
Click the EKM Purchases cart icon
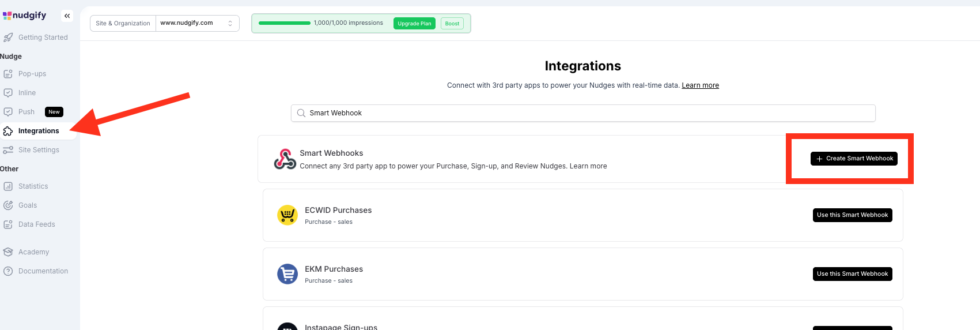click(287, 274)
